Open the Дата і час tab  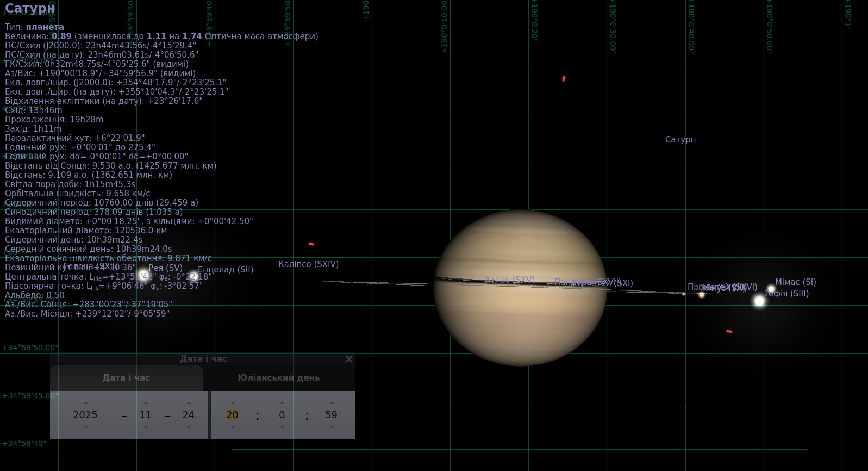click(127, 378)
